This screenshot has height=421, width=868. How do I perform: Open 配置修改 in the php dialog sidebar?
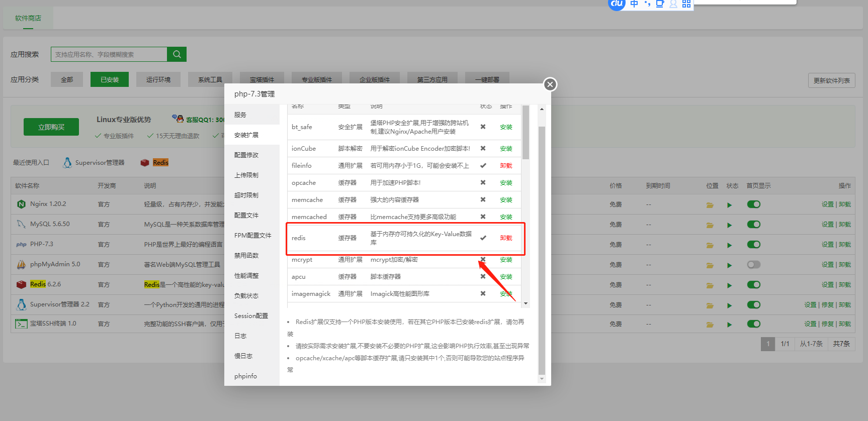[x=252, y=155]
